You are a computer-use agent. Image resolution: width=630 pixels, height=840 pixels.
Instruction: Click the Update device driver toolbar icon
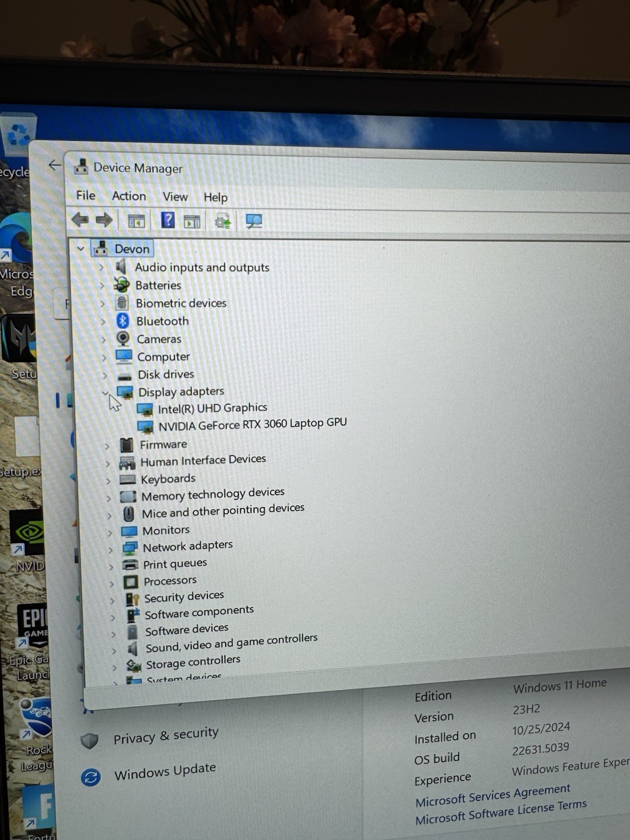click(x=223, y=222)
